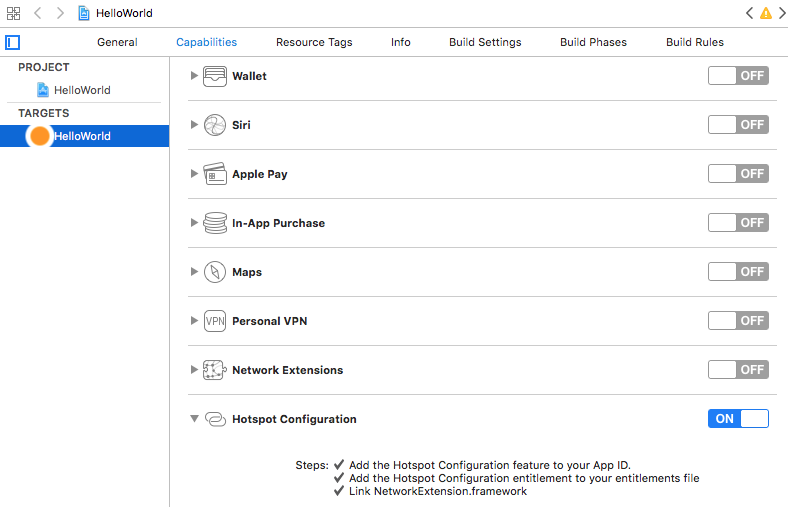Click the Apple Pay card icon
Screen dimensions: 788x507
[215, 174]
